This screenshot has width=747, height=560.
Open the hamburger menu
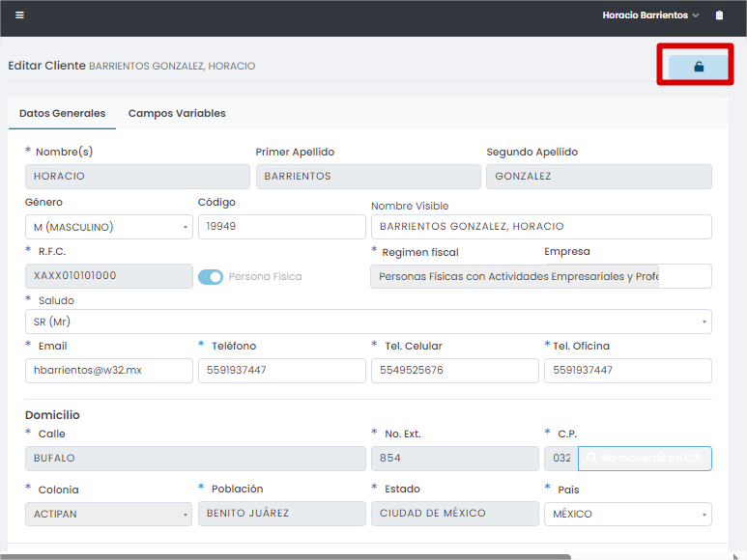pyautogui.click(x=19, y=15)
